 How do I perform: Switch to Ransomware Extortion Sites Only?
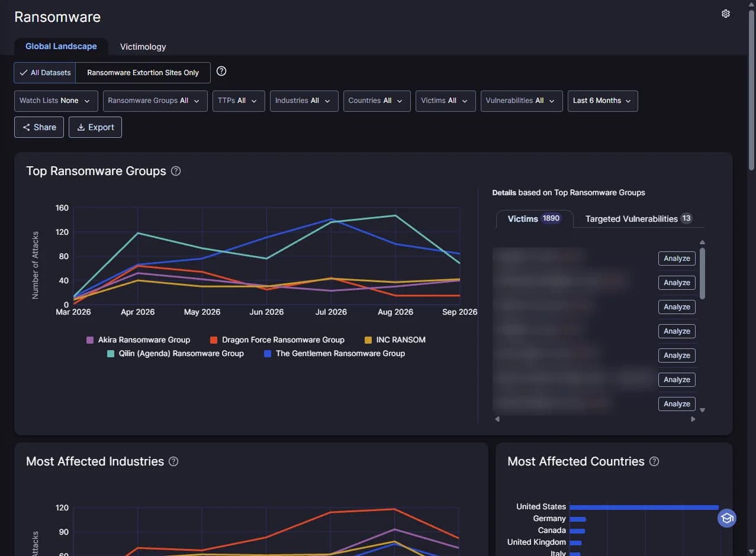click(x=143, y=73)
